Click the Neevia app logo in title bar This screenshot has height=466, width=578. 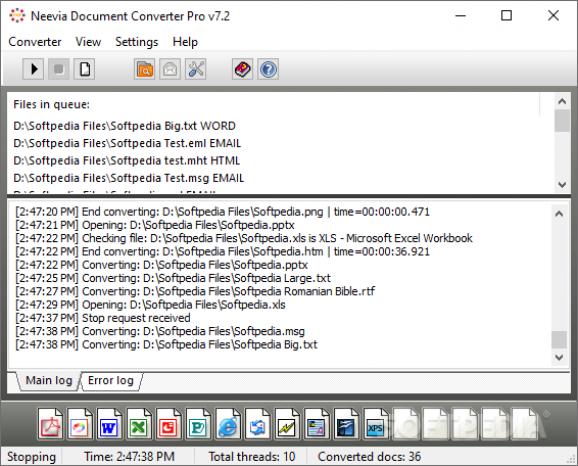(17, 15)
